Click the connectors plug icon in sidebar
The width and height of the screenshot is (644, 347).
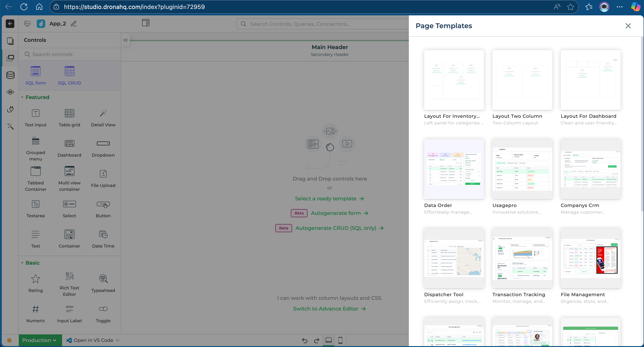(x=10, y=109)
